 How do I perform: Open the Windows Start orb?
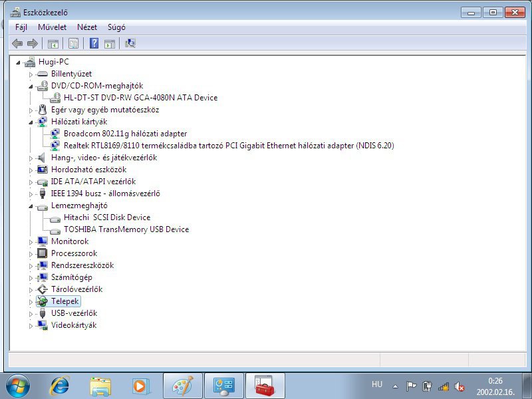pyautogui.click(x=18, y=386)
